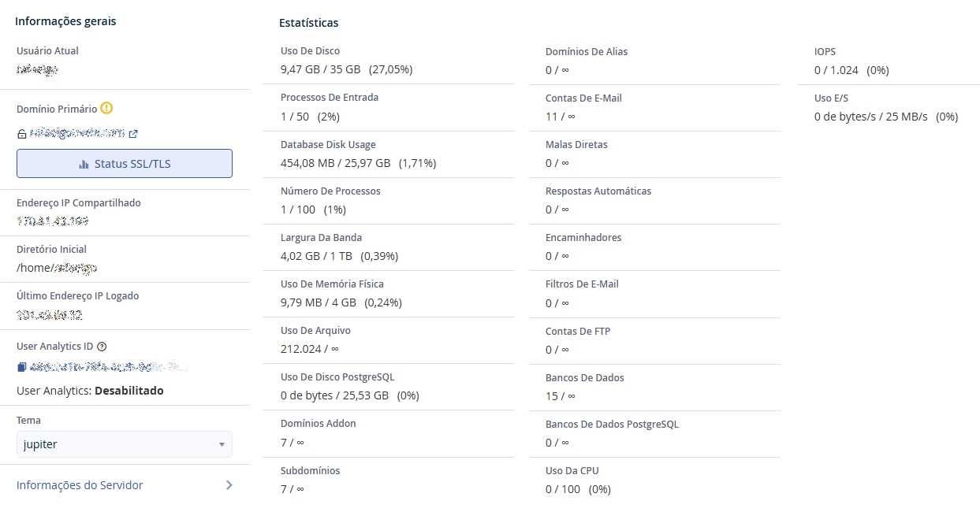This screenshot has width=980, height=512.
Task: Open the primary domain via external-link icon
Action: 133,134
